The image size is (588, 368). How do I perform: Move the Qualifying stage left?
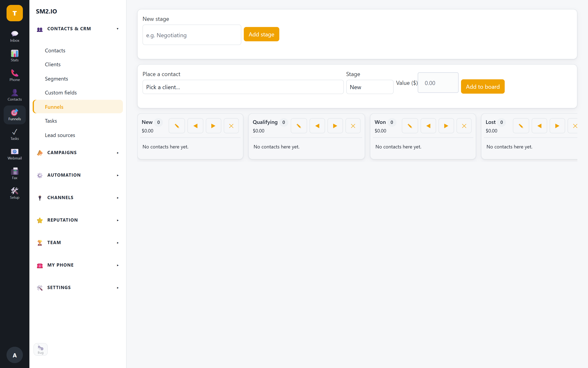(317, 126)
